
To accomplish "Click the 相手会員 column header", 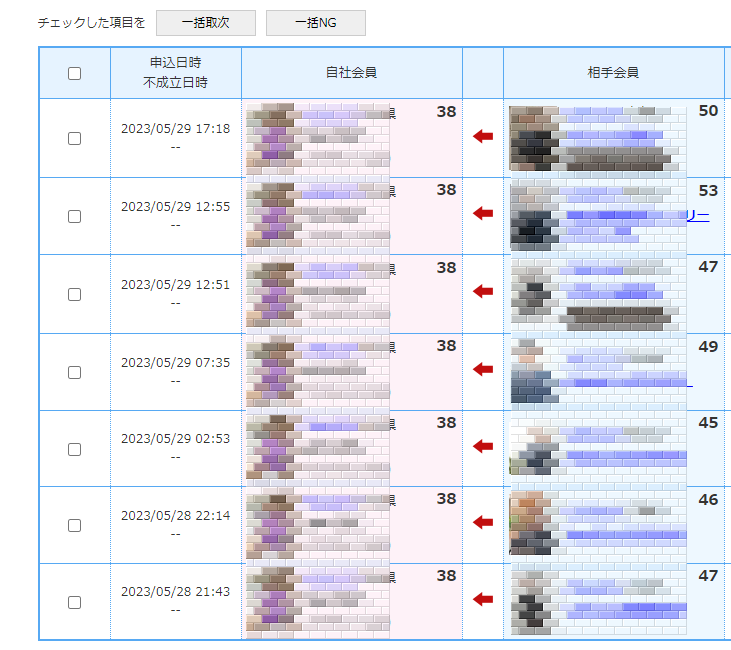I will [613, 73].
